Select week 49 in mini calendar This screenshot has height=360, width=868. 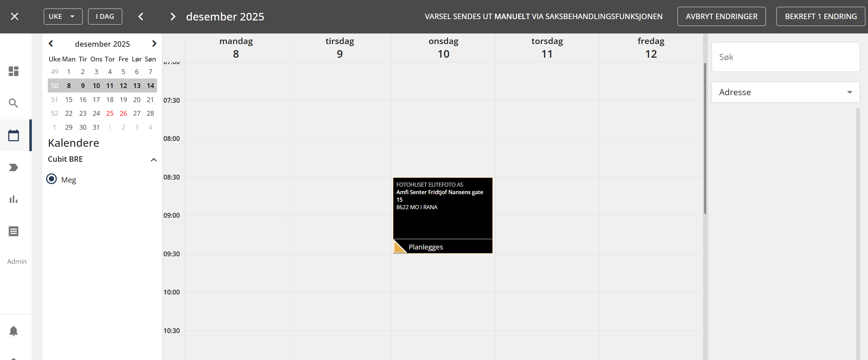(x=55, y=72)
